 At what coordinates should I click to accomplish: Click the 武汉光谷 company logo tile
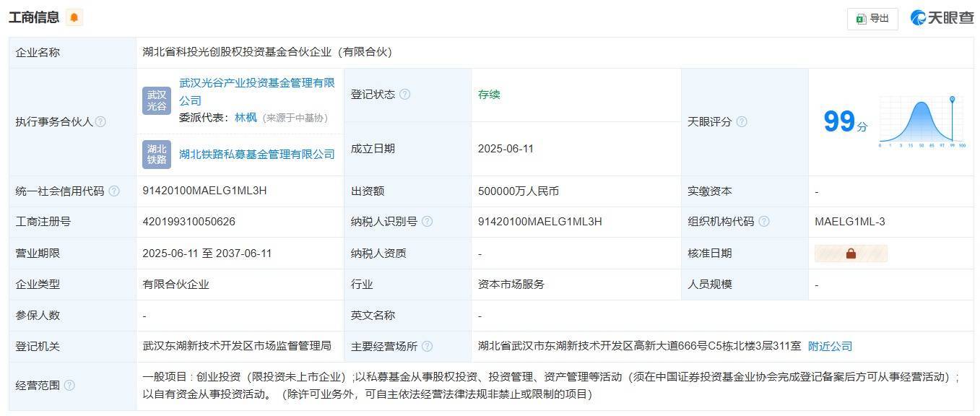(157, 100)
